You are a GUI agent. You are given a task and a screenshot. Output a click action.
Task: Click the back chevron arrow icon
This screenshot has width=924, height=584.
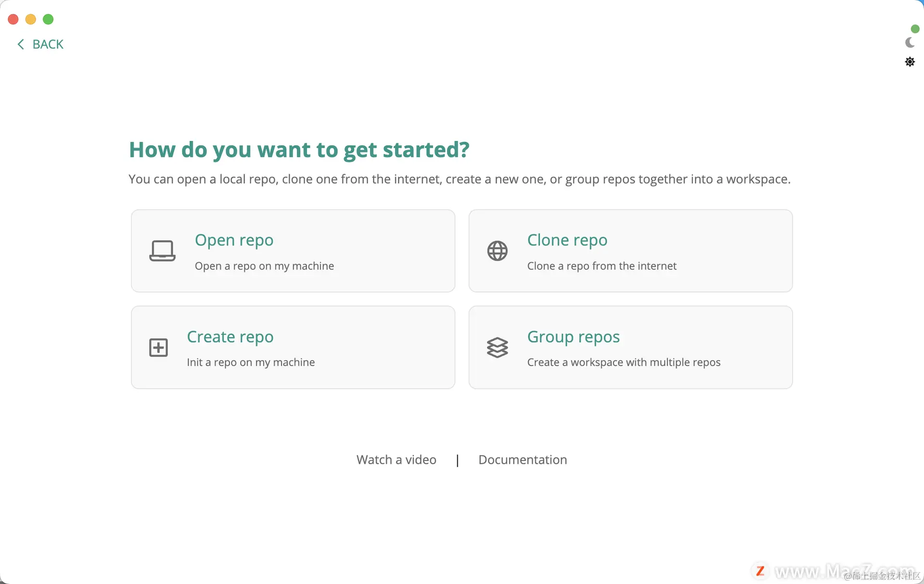click(x=21, y=44)
